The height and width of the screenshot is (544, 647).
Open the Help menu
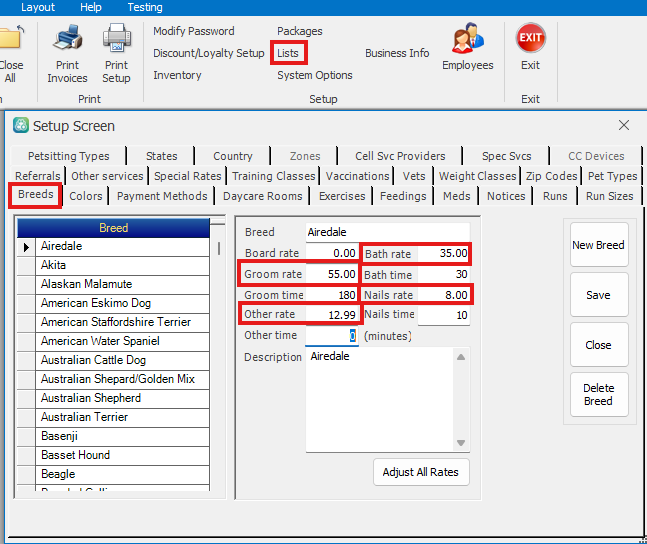(x=91, y=7)
